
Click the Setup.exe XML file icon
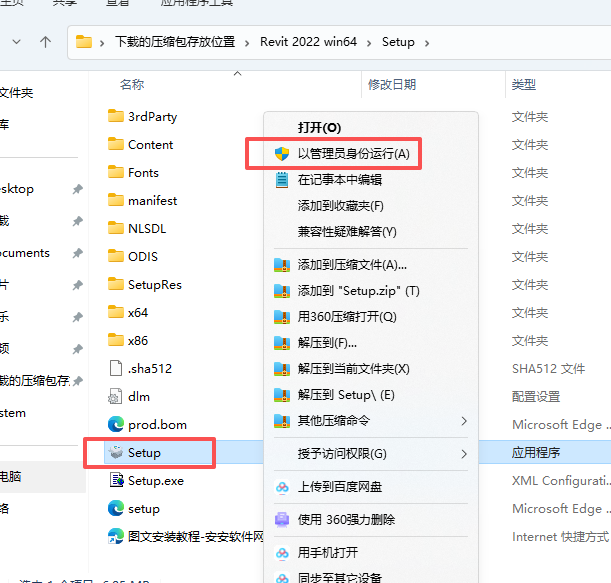point(117,480)
